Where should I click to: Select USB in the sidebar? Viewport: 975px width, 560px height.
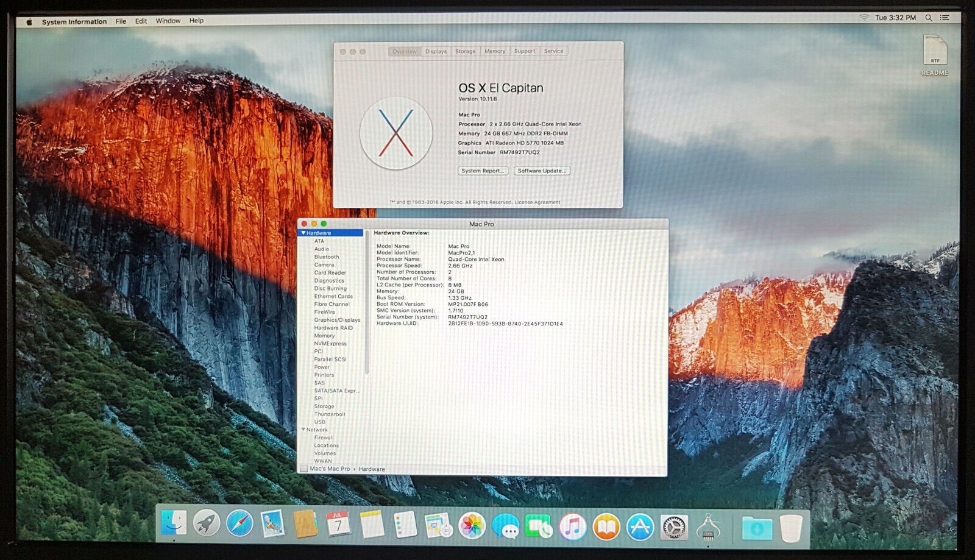(x=320, y=422)
